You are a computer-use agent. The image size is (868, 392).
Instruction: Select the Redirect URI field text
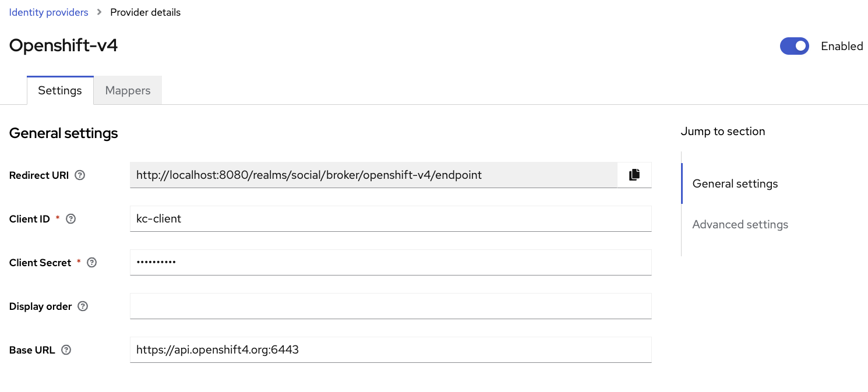[x=373, y=175]
